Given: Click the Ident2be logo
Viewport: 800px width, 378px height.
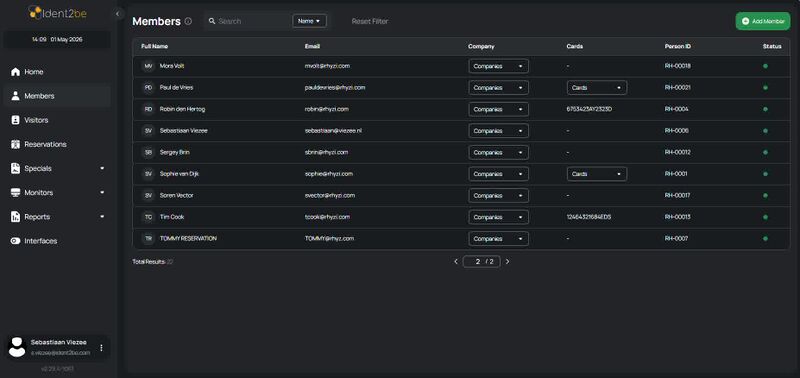Looking at the screenshot, I should tap(57, 13).
